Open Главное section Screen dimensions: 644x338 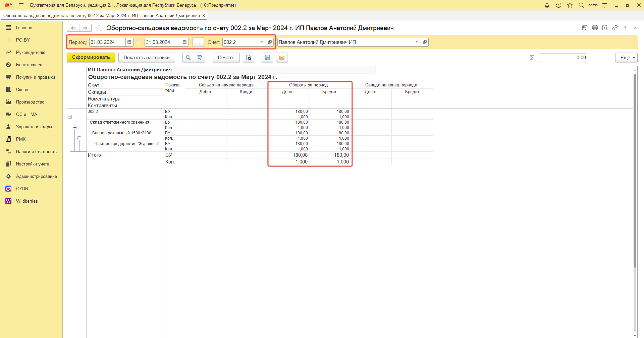point(24,28)
